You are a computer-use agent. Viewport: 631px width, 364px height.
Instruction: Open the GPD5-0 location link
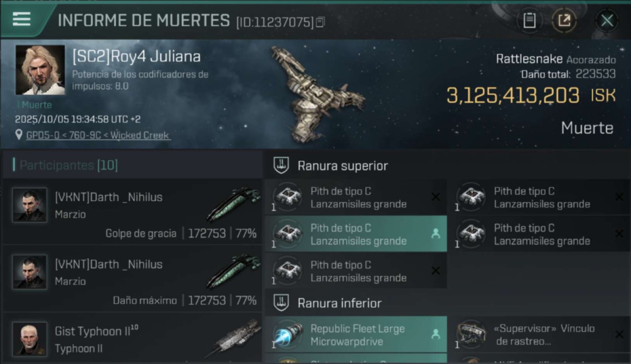98,135
